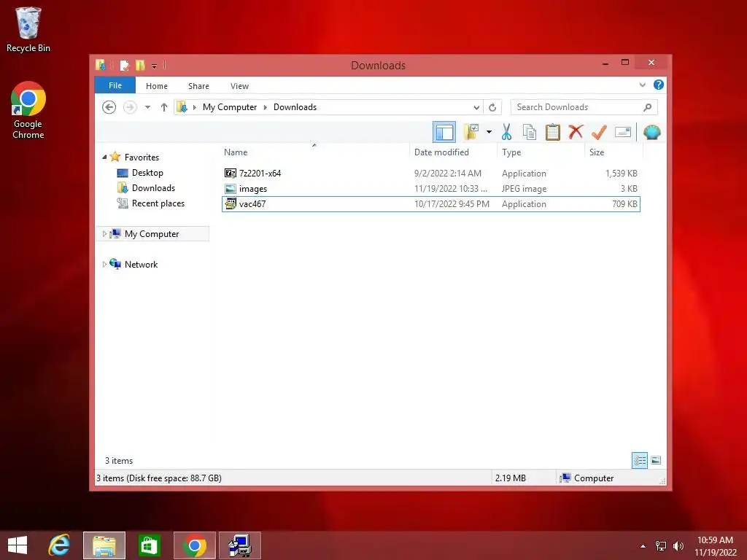The height and width of the screenshot is (560, 747).
Task: Copy selection with the copy icon
Action: (530, 132)
